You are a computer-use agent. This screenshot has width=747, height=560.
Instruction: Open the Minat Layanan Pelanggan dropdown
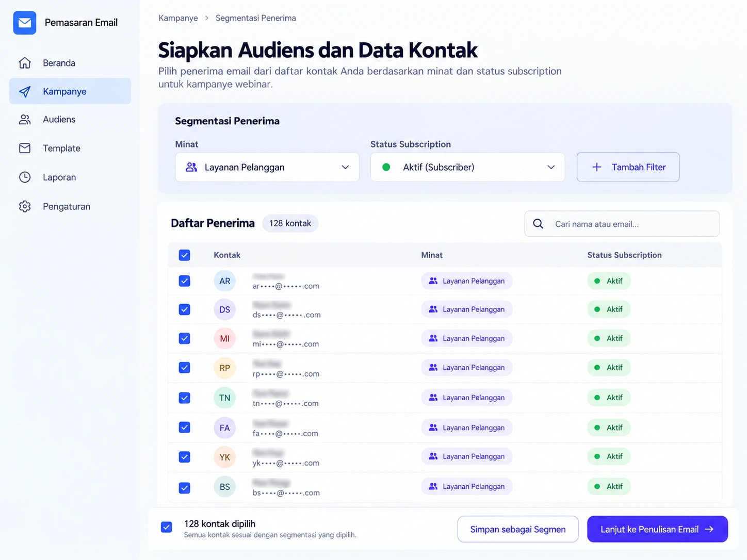click(267, 167)
